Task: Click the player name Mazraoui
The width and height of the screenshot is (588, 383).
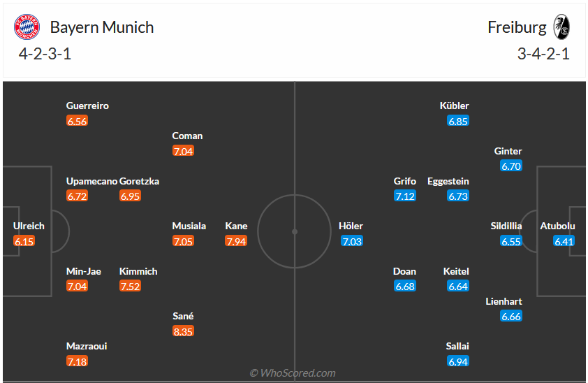Action: pos(87,346)
